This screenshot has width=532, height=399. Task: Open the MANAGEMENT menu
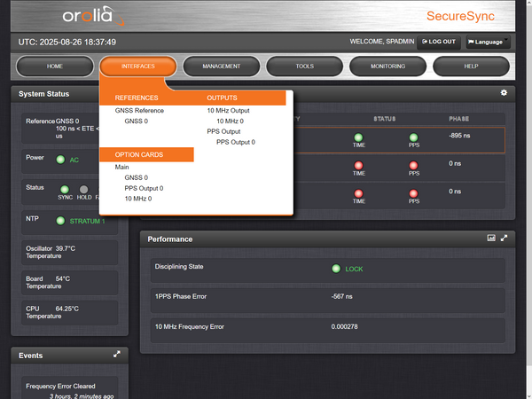click(x=222, y=66)
